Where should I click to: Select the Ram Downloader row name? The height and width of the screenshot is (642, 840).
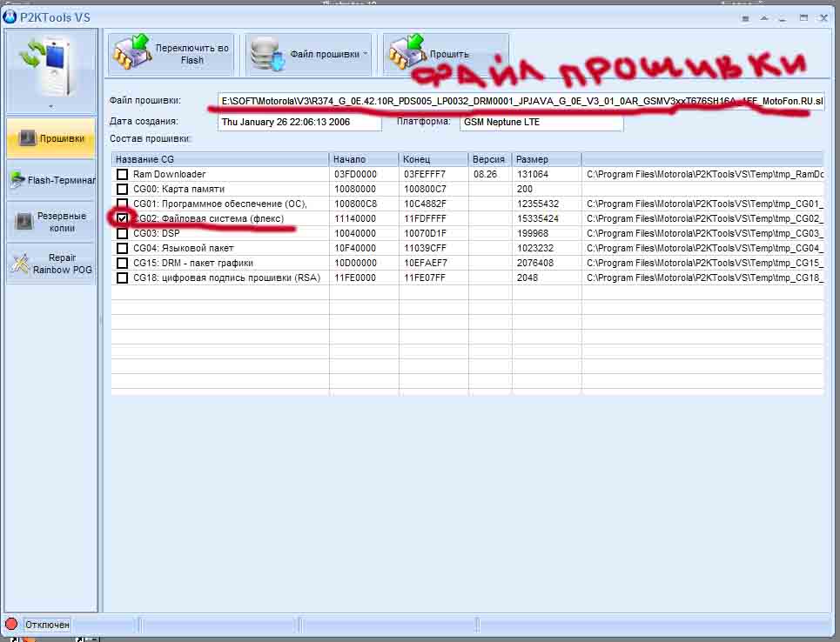[169, 174]
